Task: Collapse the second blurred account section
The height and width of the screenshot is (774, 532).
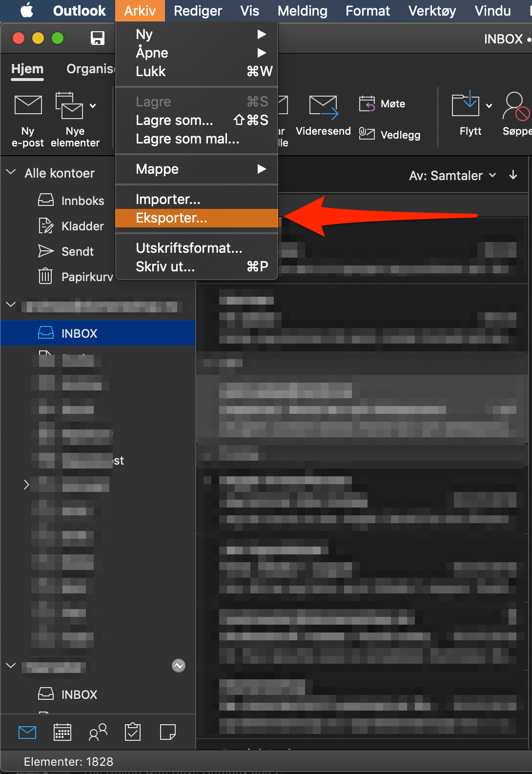Action: (11, 666)
